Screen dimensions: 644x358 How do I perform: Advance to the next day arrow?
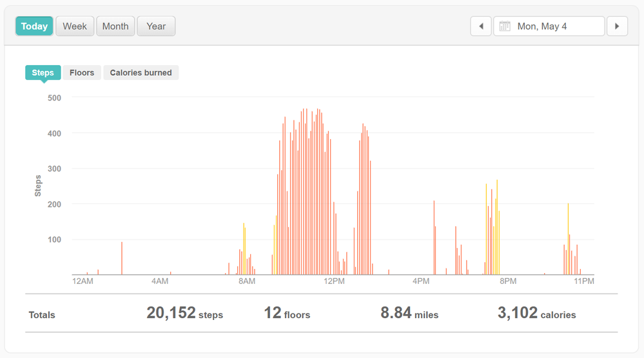coord(617,26)
